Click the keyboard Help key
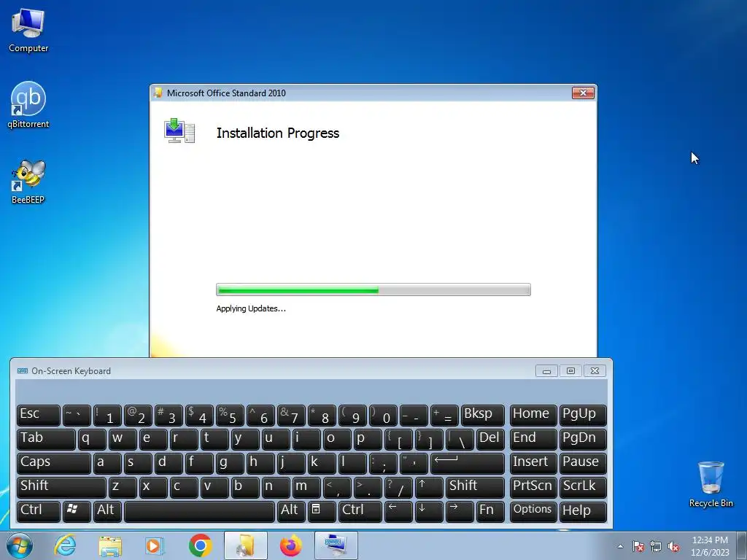747x560 pixels. [583, 511]
